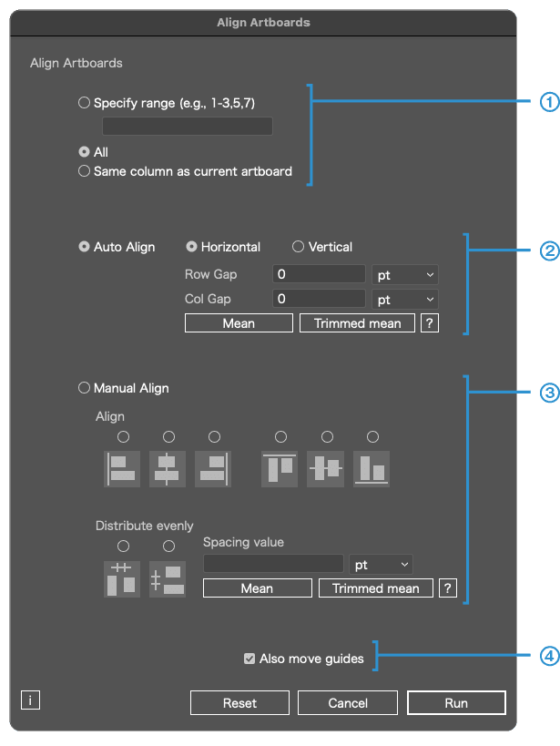This screenshot has height=746, width=560.
Task: Open the Row Gap unit dropdown
Action: [405, 274]
